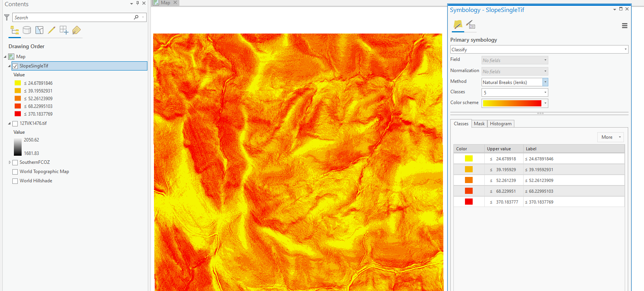Open the Contents pane options arrow

(x=132, y=3)
